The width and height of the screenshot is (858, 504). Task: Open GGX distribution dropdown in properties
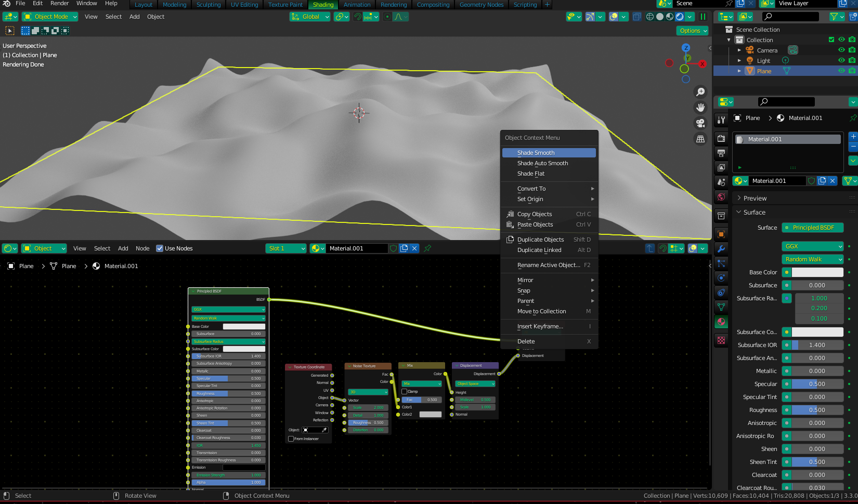point(812,246)
